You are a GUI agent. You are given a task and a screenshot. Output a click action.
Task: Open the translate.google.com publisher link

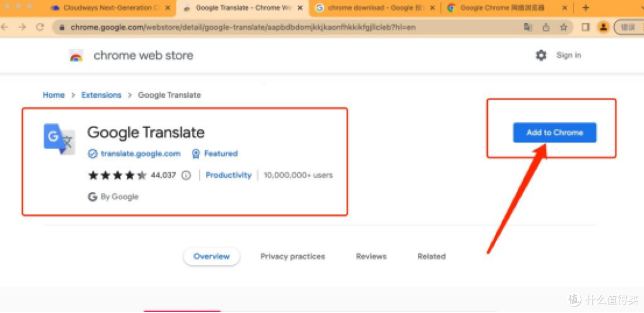pyautogui.click(x=141, y=154)
